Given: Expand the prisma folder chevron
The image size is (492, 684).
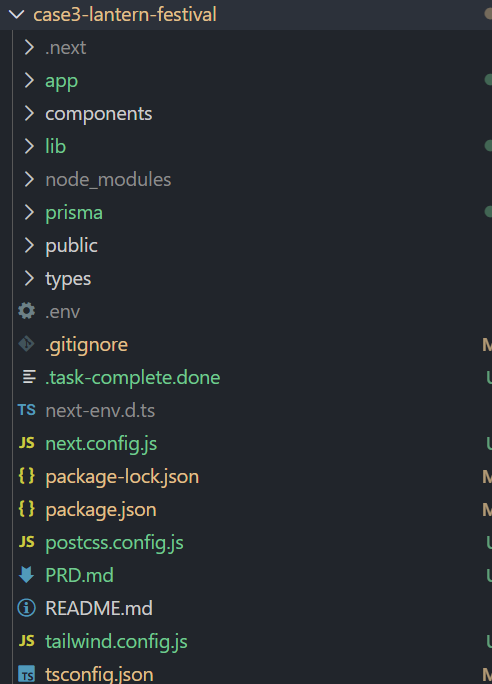Looking at the screenshot, I should (x=29, y=212).
